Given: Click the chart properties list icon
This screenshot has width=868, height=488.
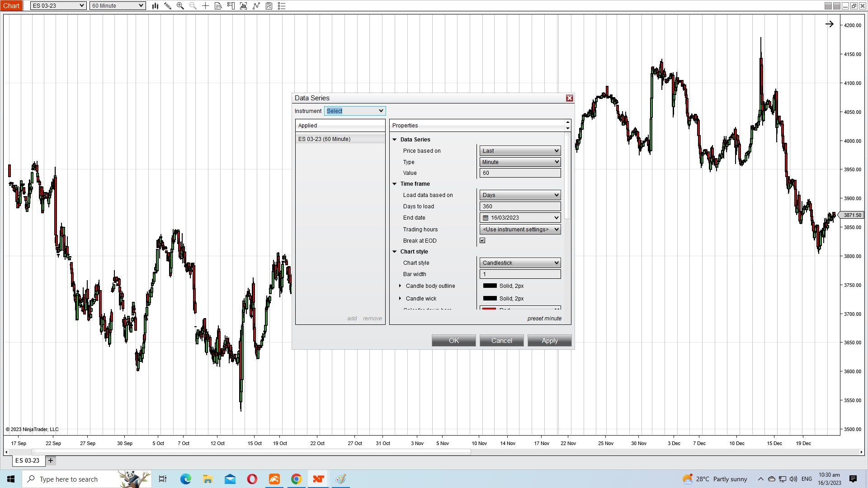Looking at the screenshot, I should 282,6.
